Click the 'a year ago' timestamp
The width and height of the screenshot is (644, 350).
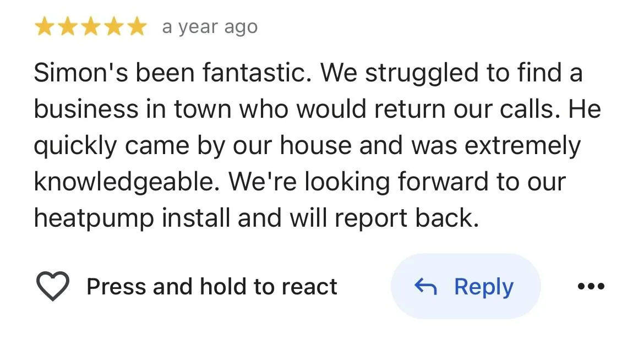point(210,27)
